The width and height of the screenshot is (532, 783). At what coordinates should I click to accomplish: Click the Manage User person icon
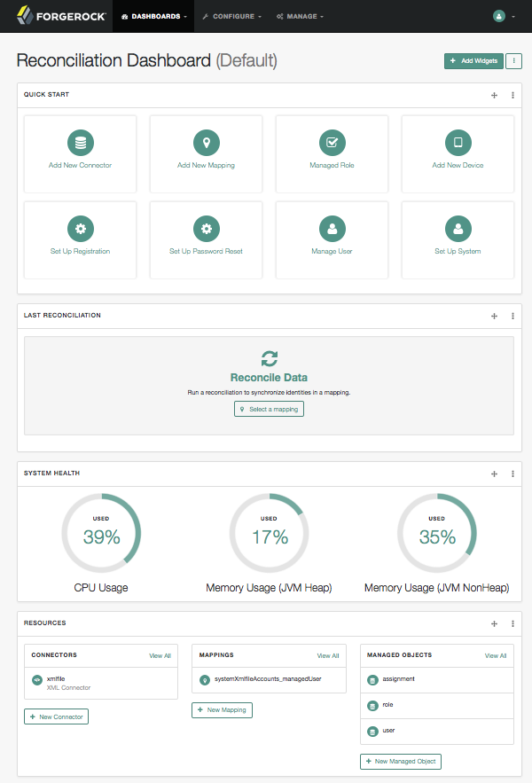pyautogui.click(x=332, y=229)
